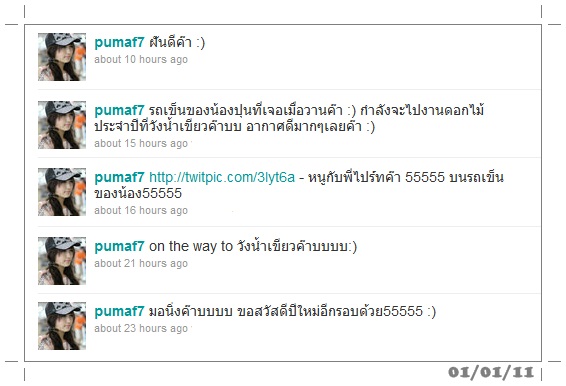Viewport: 566px width, 386px height.
Task: Click 'about 10 hours ago' timestamp
Action: [x=141, y=59]
